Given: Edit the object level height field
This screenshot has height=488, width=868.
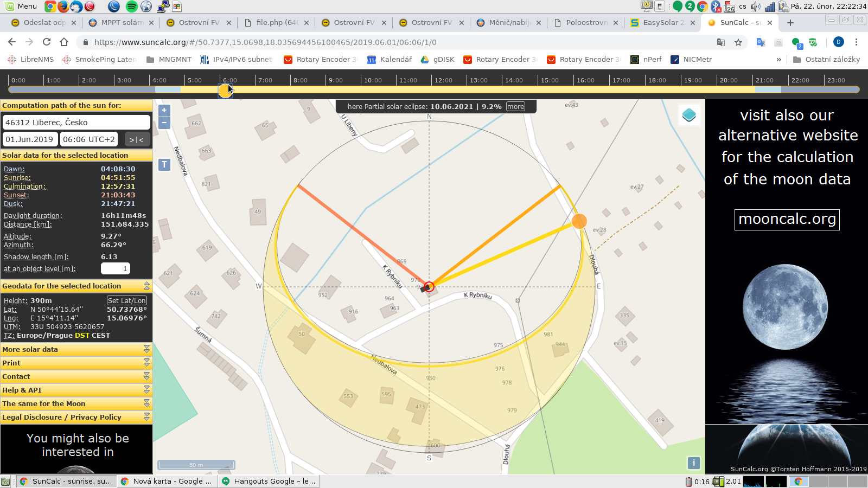Looking at the screenshot, I should pos(116,268).
